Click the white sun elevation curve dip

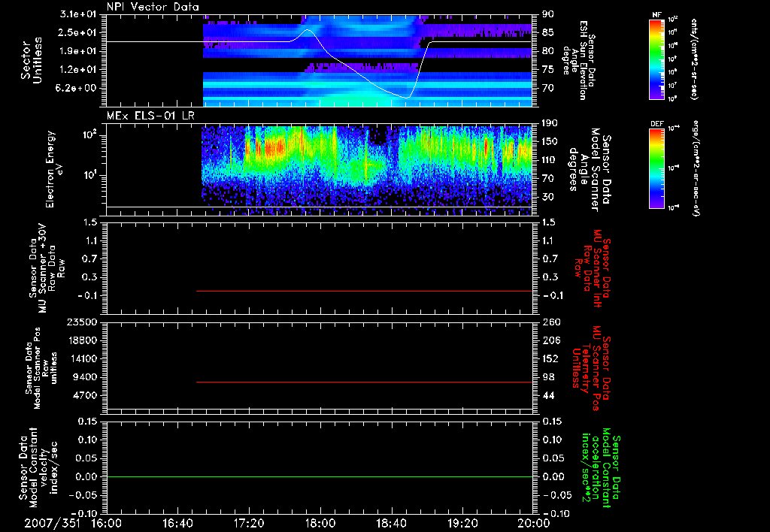[407, 98]
